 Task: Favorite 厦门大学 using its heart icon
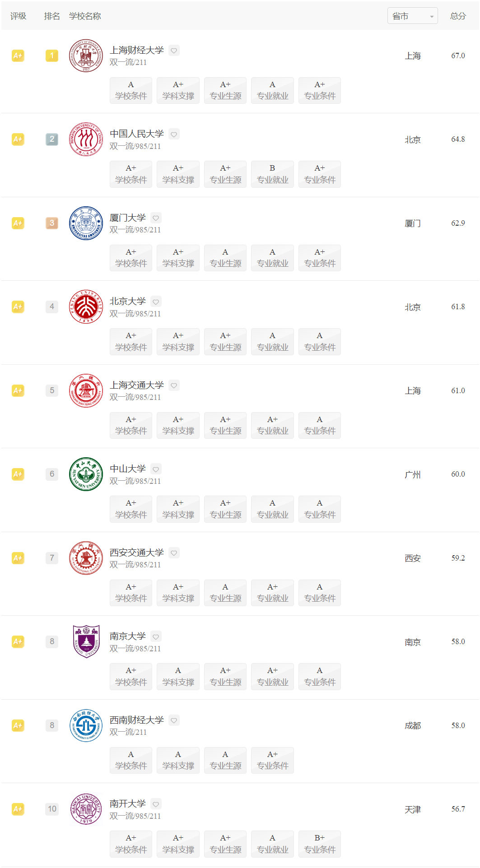pos(156,217)
